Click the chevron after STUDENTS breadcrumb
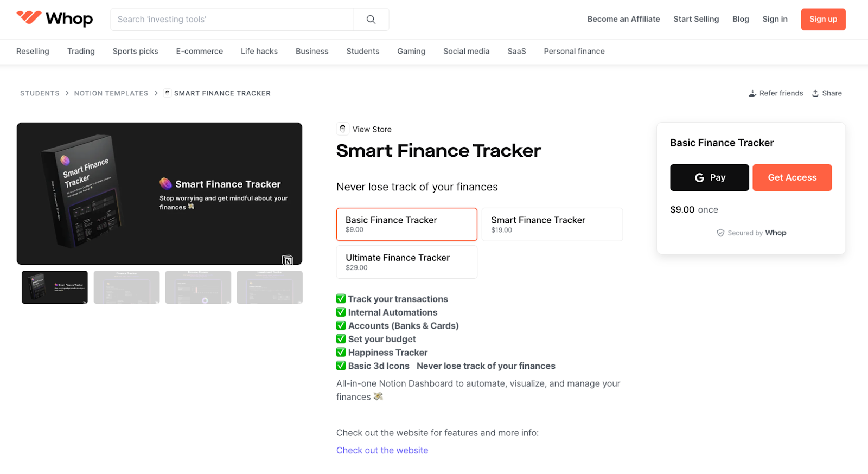Image resolution: width=868 pixels, height=474 pixels. [67, 93]
